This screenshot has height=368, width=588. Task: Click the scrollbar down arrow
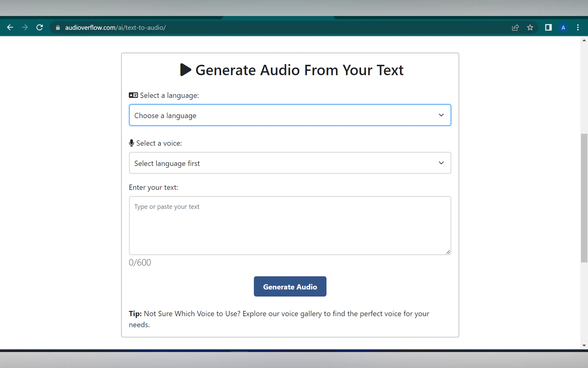click(584, 345)
